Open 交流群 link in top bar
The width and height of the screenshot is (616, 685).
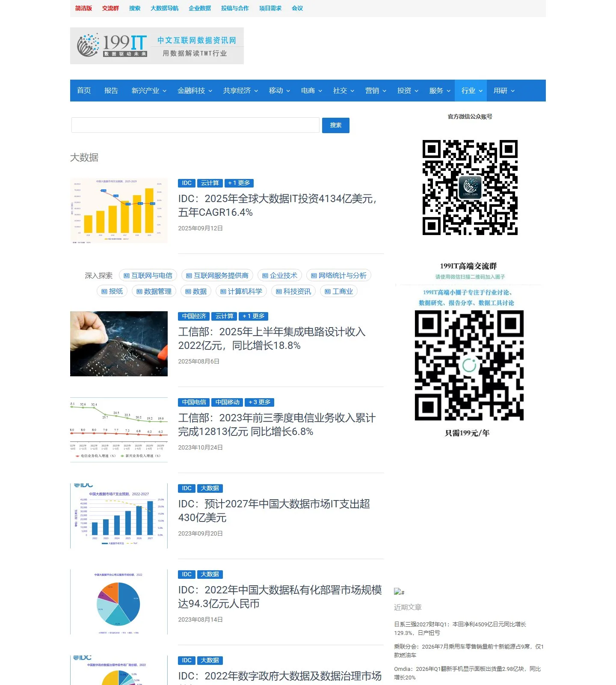point(110,8)
